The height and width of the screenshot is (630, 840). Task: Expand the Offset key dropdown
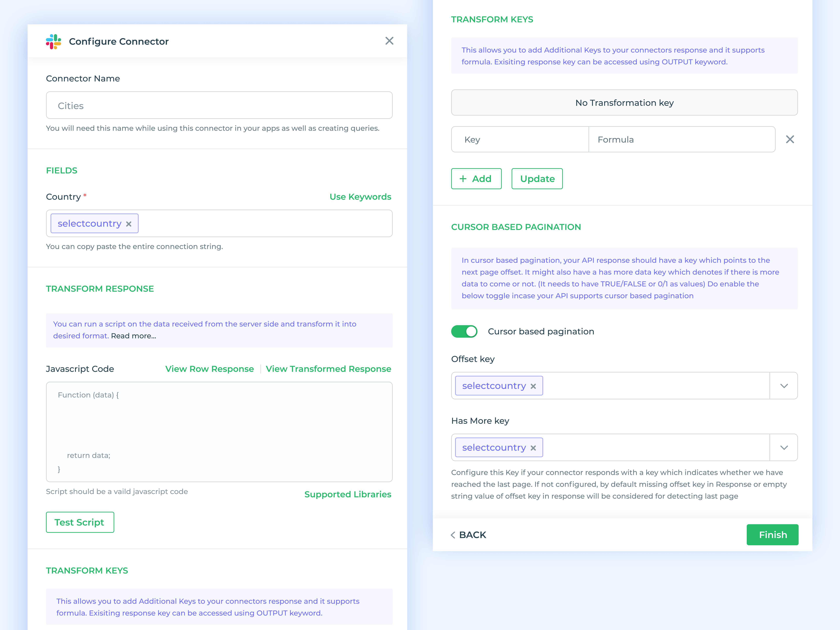[784, 386]
